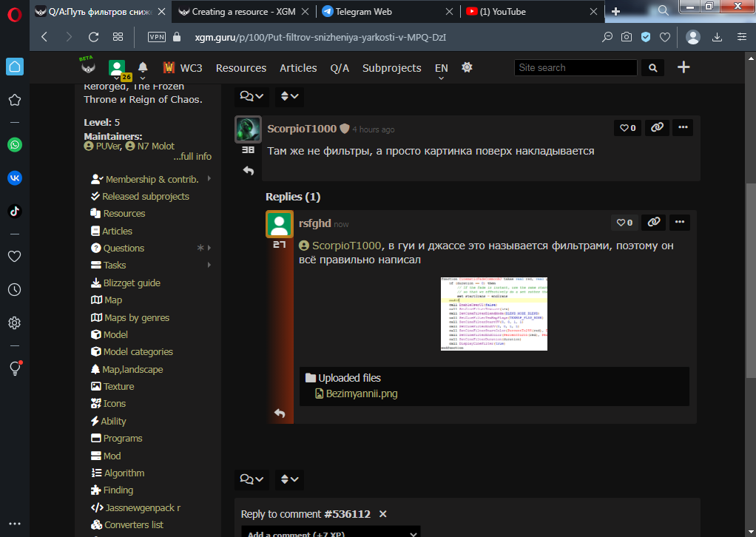Open easy setup sliders icon
This screenshot has width=756, height=537.
pyautogui.click(x=742, y=37)
